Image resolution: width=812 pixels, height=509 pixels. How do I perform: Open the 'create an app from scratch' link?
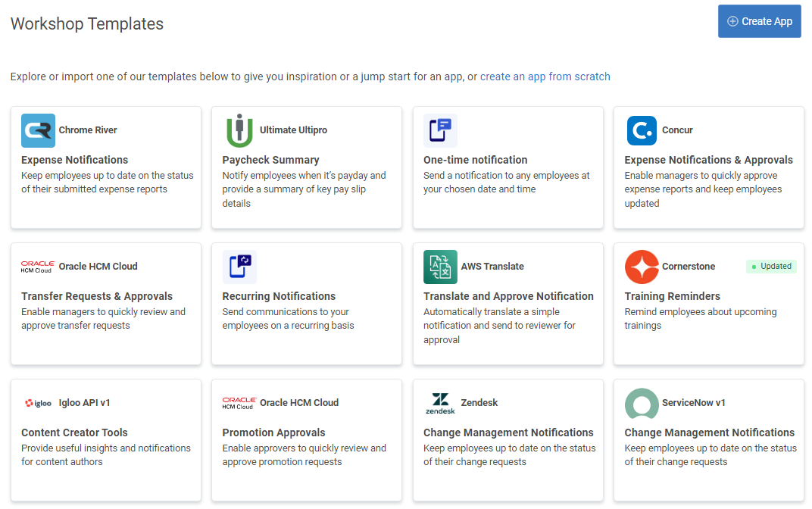[x=545, y=77]
